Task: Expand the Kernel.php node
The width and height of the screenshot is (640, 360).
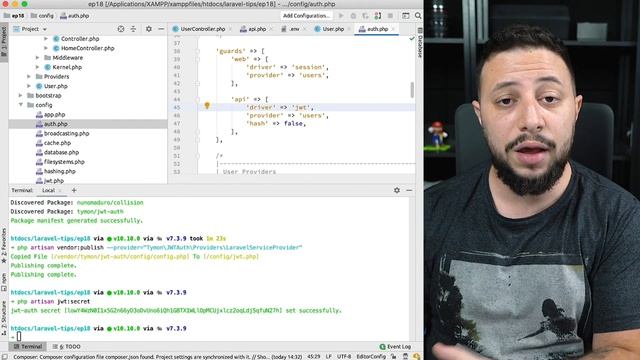Action: [x=38, y=67]
